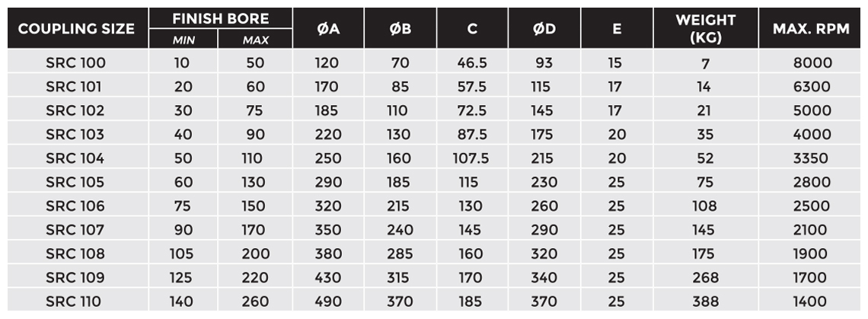Click the 46.5 value in SRC 100 row
Viewport: 868px width, 319px height.
point(472,63)
